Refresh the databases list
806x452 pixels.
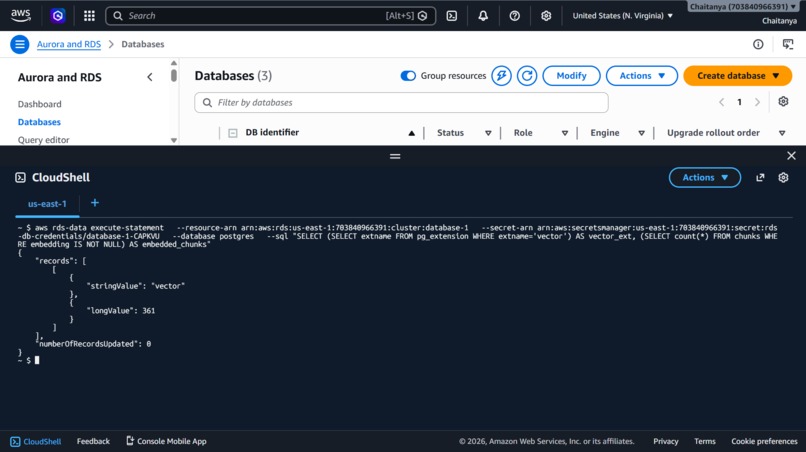click(x=527, y=76)
